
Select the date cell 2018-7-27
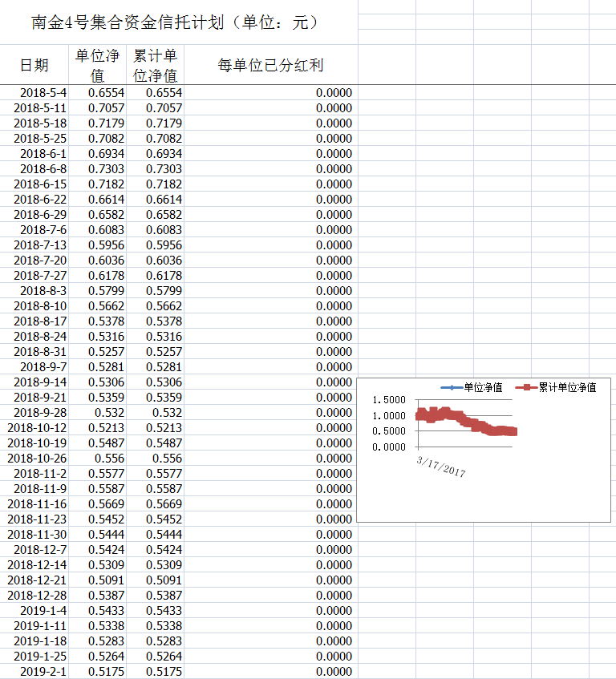(x=34, y=276)
